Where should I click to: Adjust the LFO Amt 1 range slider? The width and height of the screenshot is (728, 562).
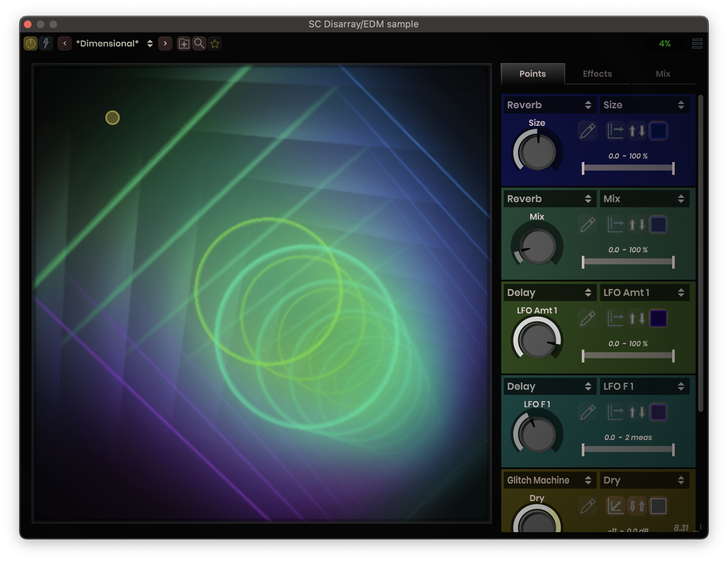pyautogui.click(x=628, y=356)
